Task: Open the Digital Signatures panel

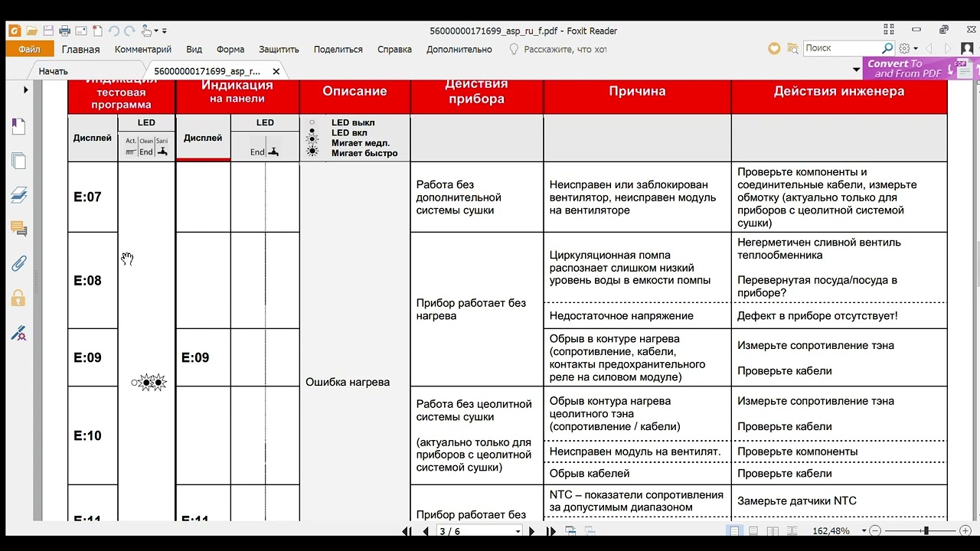Action: (18, 333)
